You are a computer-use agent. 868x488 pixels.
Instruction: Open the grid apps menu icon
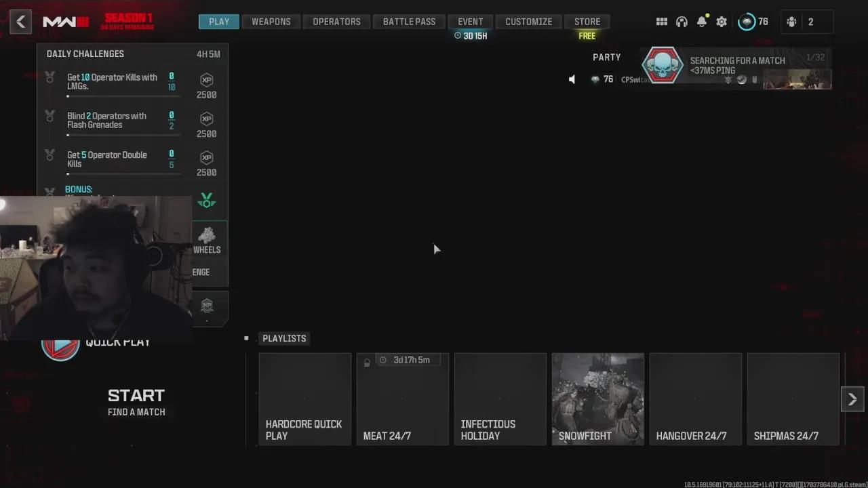(x=662, y=22)
